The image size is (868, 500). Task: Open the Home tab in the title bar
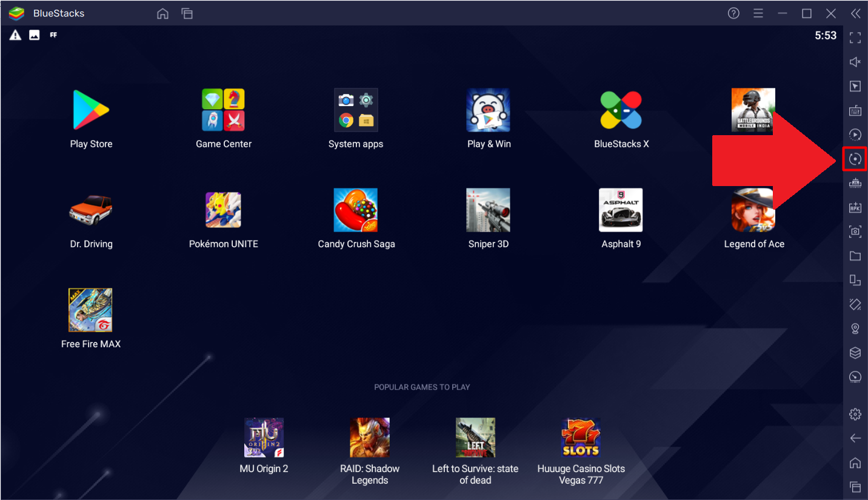point(162,13)
